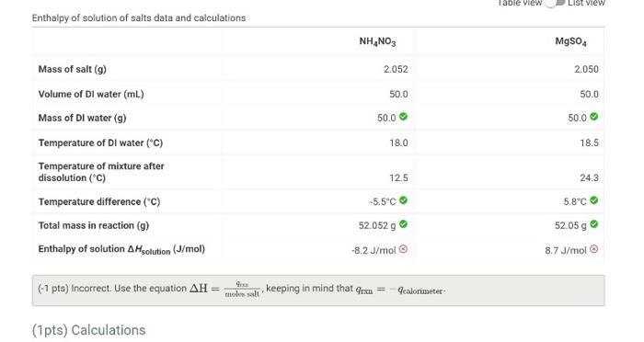The height and width of the screenshot is (342, 644).
Task: Click the 18.0 DI water temperature value
Action: [x=398, y=142]
